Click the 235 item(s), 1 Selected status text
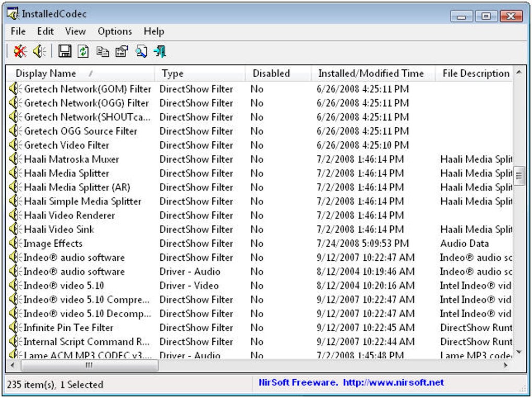This screenshot has width=532, height=398. pyautogui.click(x=55, y=384)
